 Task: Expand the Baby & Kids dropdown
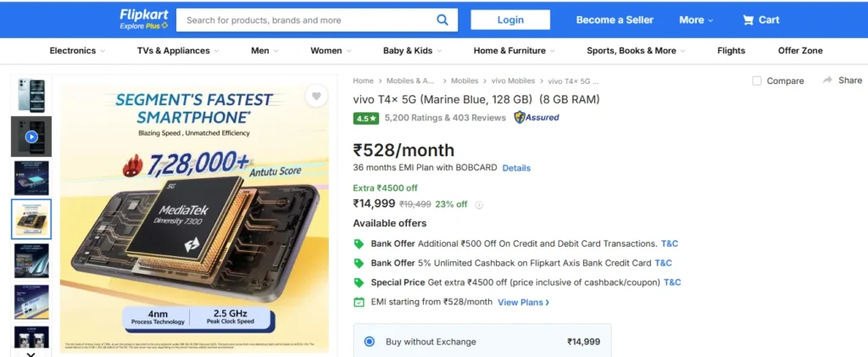413,50
